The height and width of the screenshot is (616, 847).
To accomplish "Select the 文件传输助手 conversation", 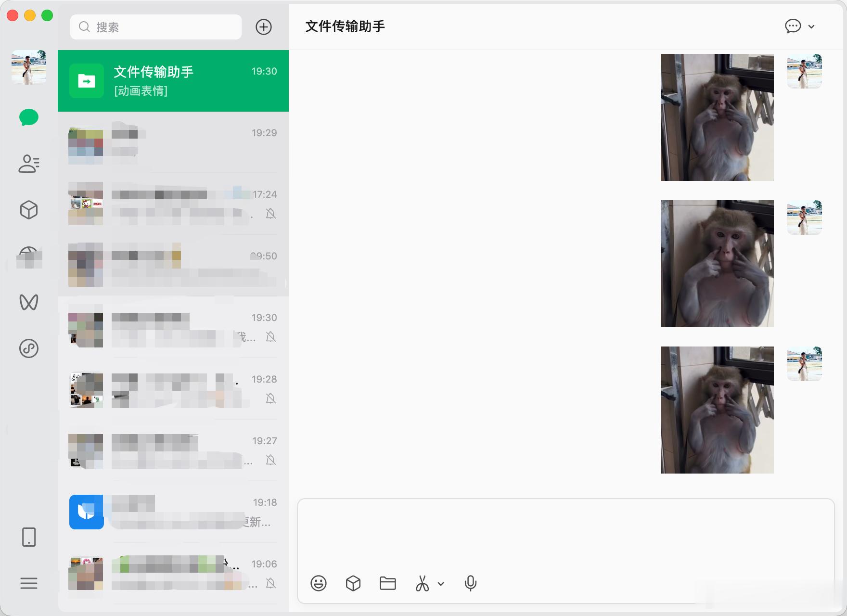I will pos(173,81).
